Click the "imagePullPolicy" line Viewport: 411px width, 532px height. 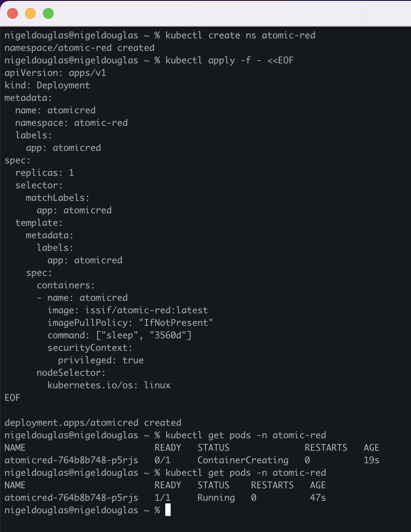[130, 323]
